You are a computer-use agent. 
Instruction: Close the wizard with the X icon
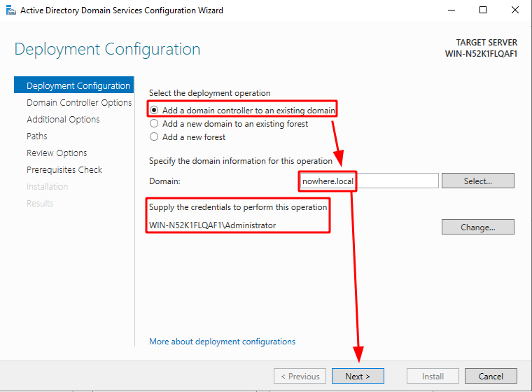coord(514,10)
